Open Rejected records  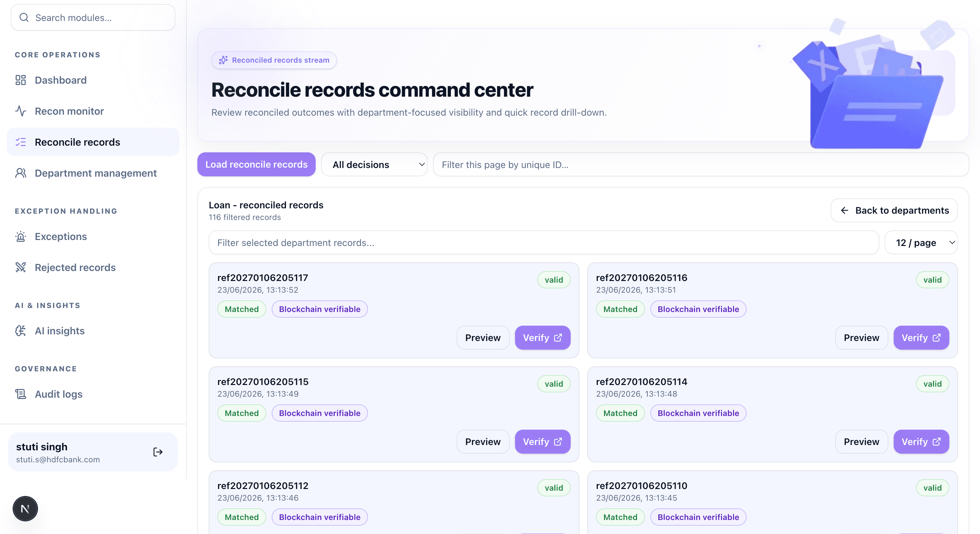(93, 267)
